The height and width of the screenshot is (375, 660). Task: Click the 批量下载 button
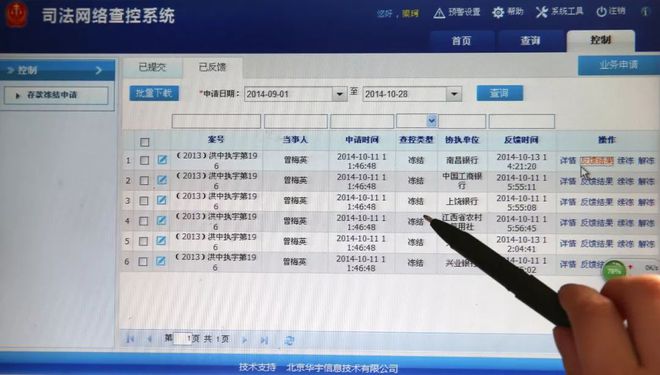click(154, 93)
